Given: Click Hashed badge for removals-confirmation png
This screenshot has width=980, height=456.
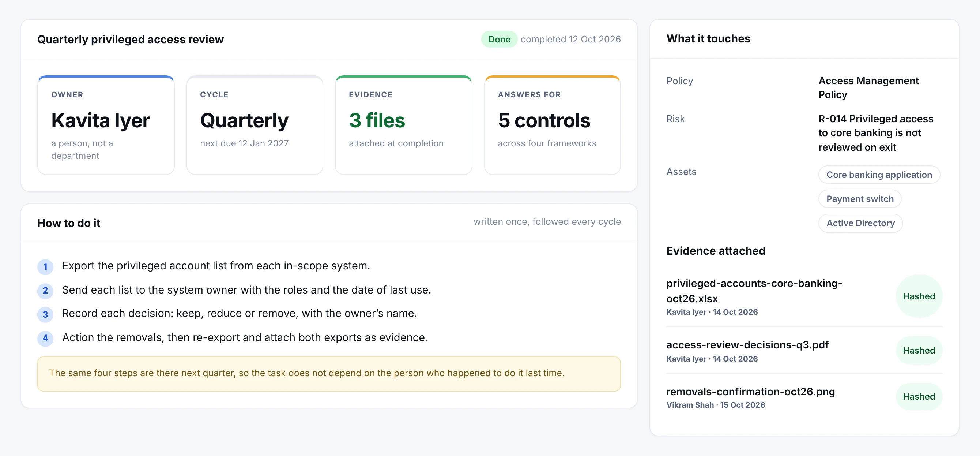Looking at the screenshot, I should point(919,397).
